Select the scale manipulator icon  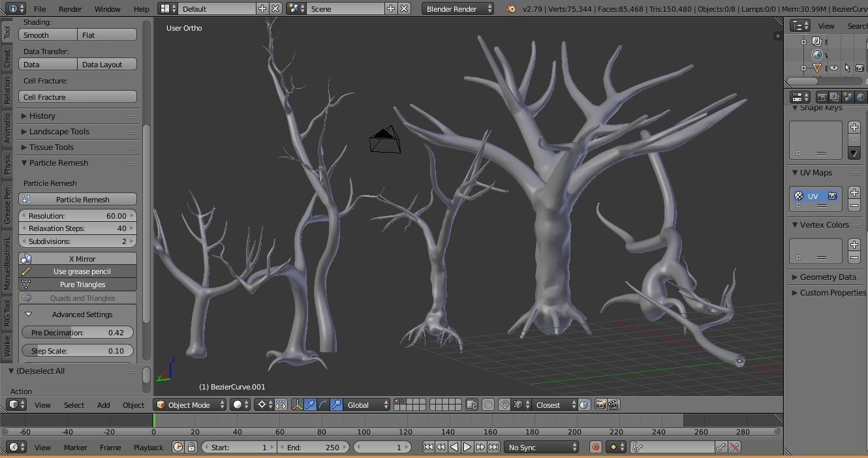click(336, 405)
